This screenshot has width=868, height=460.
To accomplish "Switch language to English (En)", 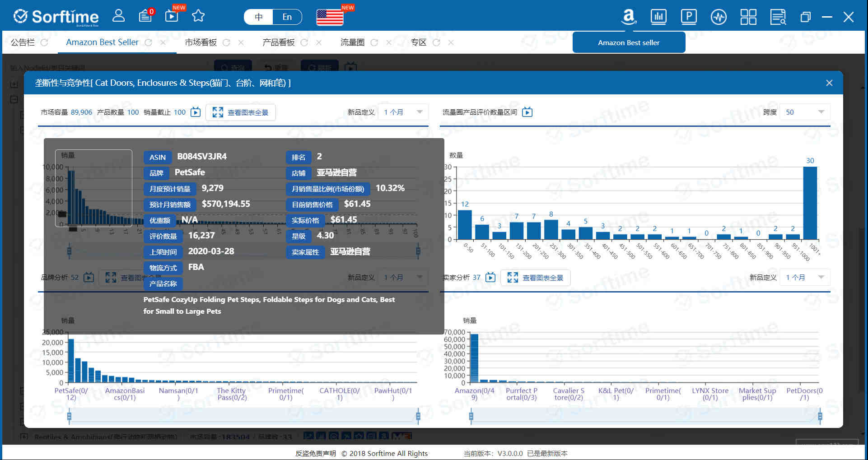I will coord(287,17).
